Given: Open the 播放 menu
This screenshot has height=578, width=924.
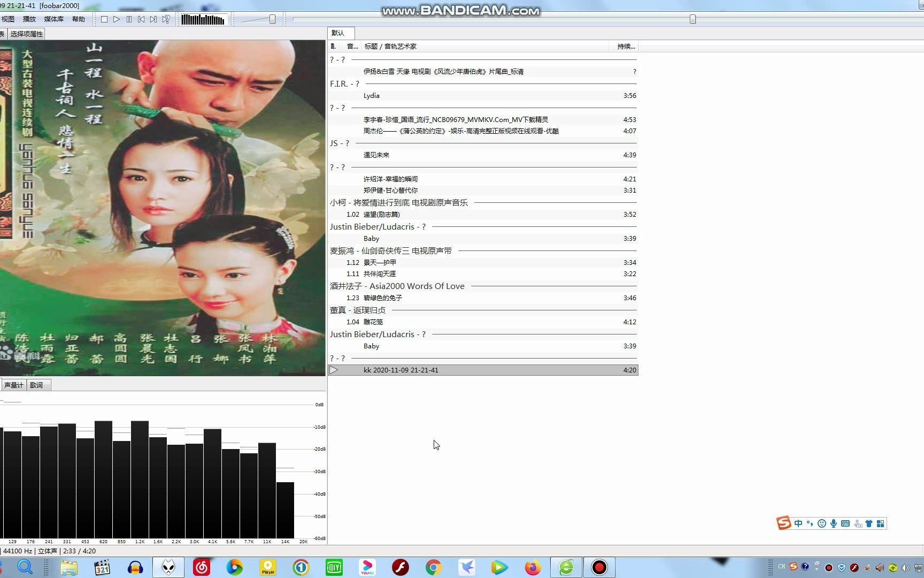Looking at the screenshot, I should point(29,19).
